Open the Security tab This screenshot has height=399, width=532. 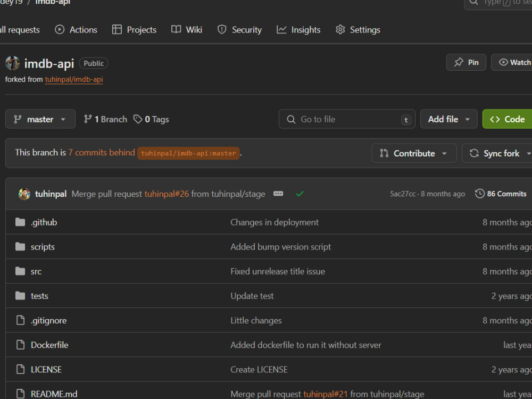click(x=239, y=30)
